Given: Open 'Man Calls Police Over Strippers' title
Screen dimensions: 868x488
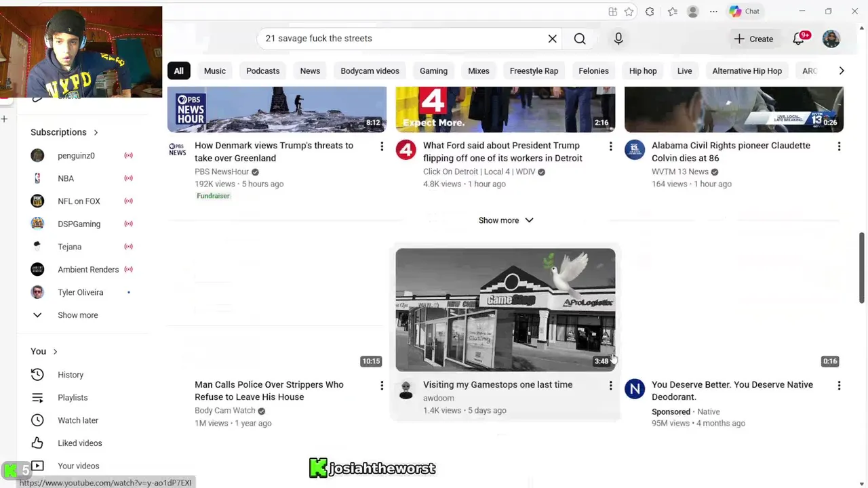Looking at the screenshot, I should pyautogui.click(x=269, y=391).
